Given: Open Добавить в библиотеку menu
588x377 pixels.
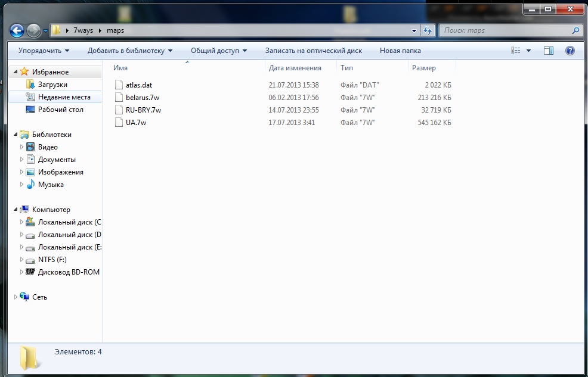Looking at the screenshot, I should click(129, 51).
